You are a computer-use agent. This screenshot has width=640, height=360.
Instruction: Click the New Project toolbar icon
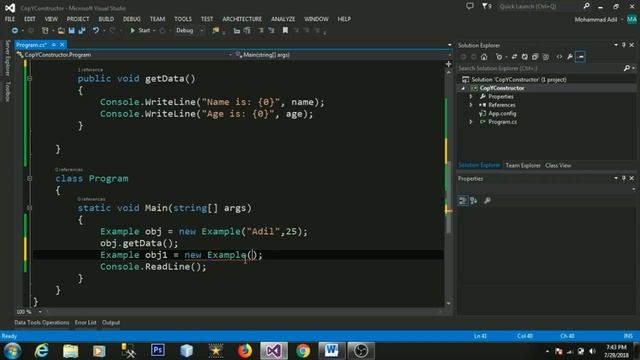point(45,31)
